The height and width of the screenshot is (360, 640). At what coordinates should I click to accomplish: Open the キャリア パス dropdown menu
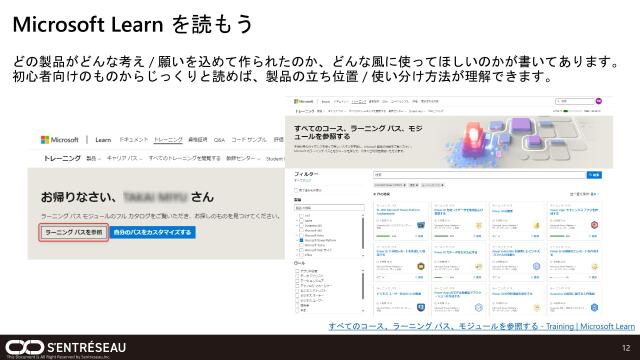(x=124, y=158)
